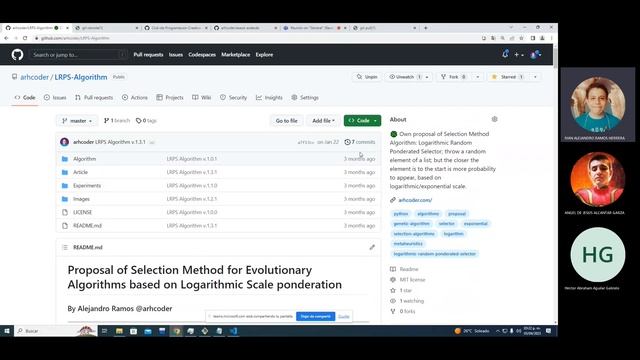The image size is (640, 360).
Task: Select the Code repository tab
Action: 25,98
